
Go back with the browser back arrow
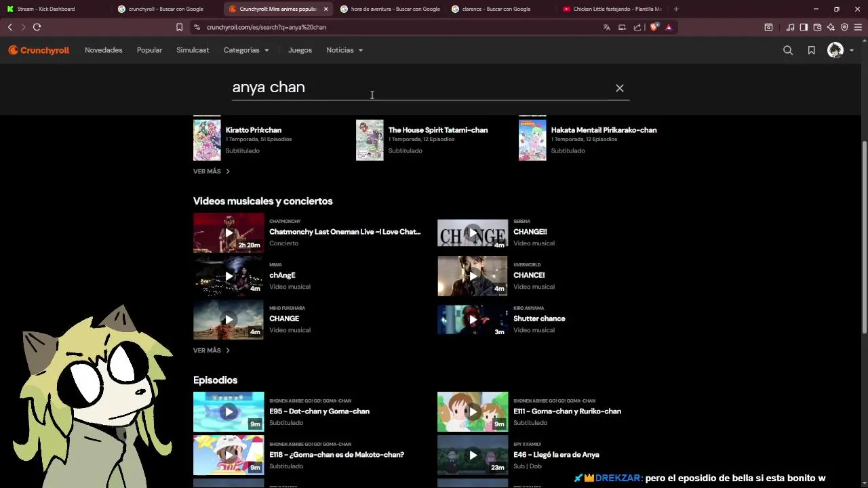(9, 27)
